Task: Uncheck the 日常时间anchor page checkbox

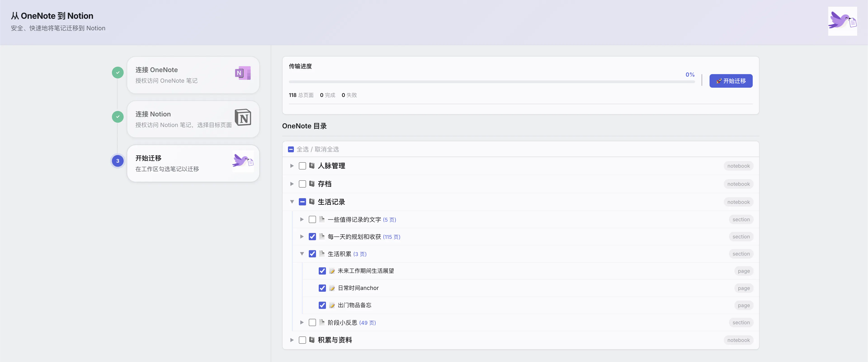Action: tap(322, 288)
